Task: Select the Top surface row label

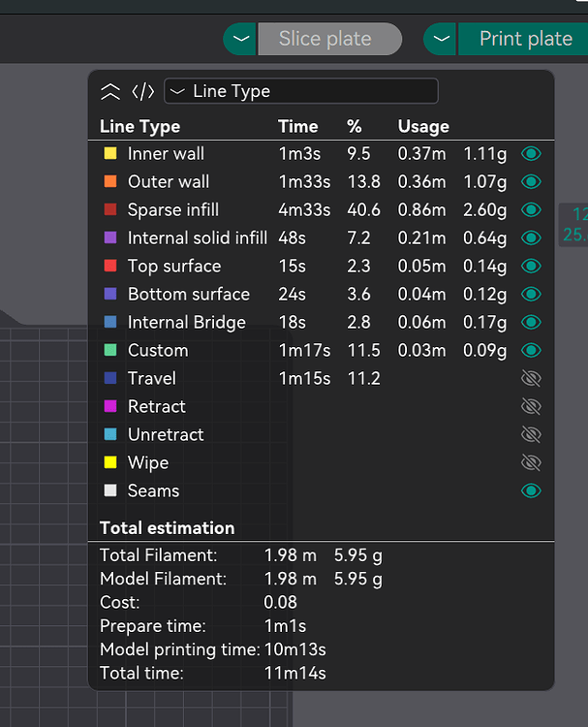Action: [174, 267]
